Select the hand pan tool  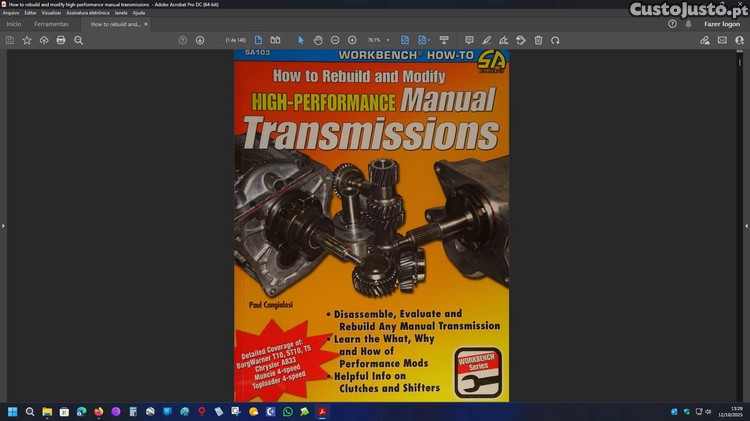pyautogui.click(x=317, y=40)
